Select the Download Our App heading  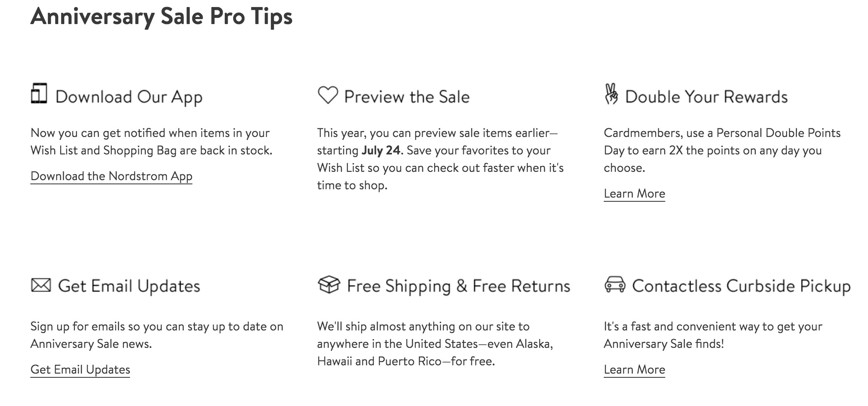click(x=129, y=97)
